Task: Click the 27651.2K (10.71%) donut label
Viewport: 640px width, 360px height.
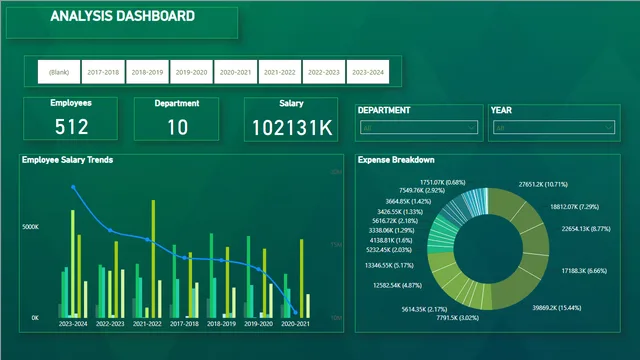Action: click(543, 184)
